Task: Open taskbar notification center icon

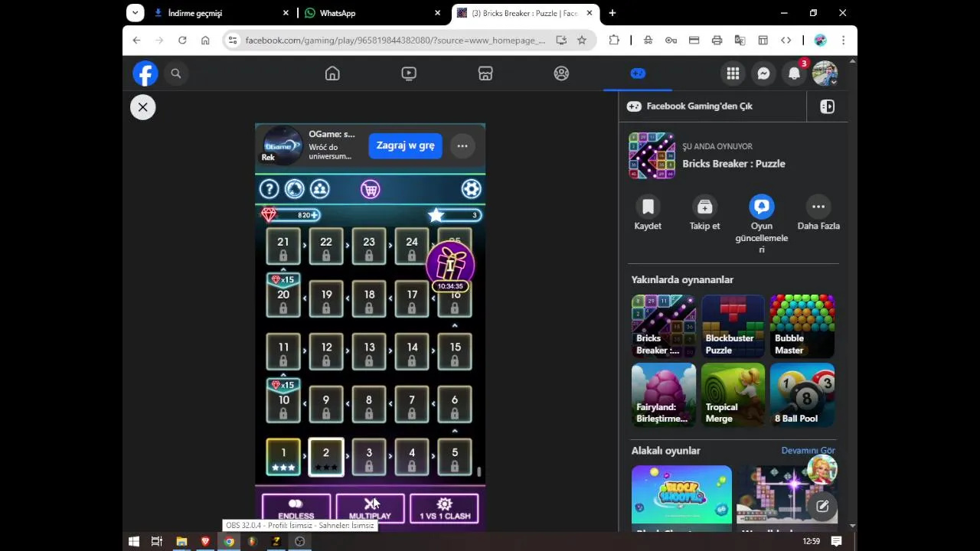Action: click(x=837, y=541)
